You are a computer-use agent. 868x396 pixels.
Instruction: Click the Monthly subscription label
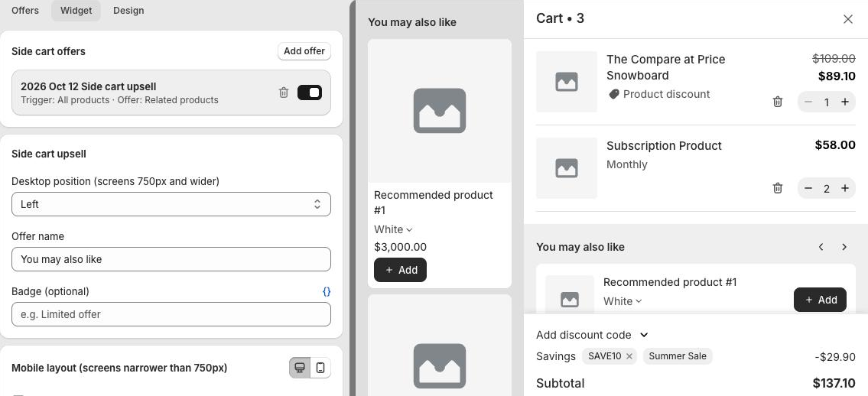626,164
